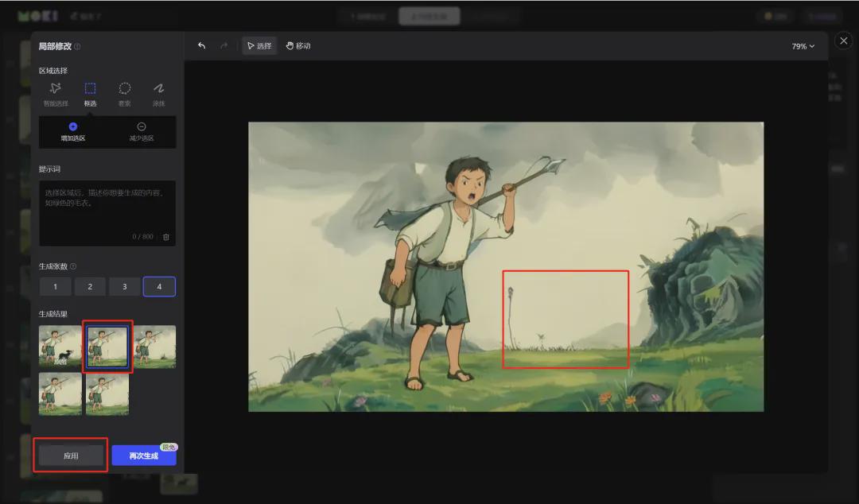This screenshot has height=504, width=859.
Task: Select the second thumbnail under 生成结果
Action: click(107, 346)
